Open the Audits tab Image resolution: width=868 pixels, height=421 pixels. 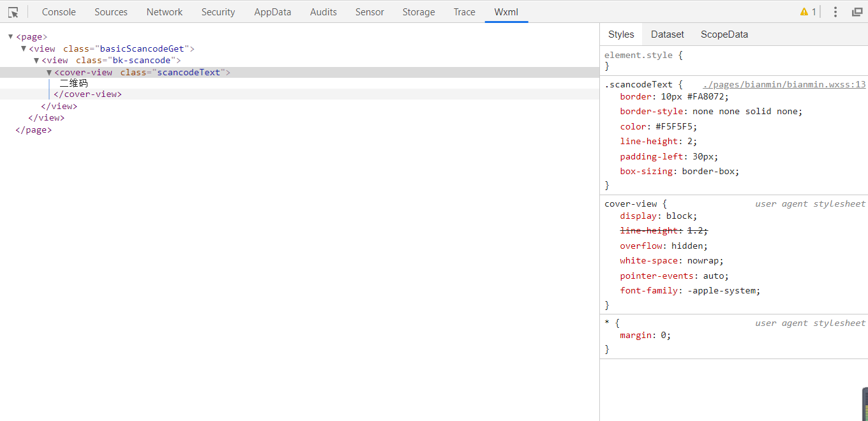[324, 12]
